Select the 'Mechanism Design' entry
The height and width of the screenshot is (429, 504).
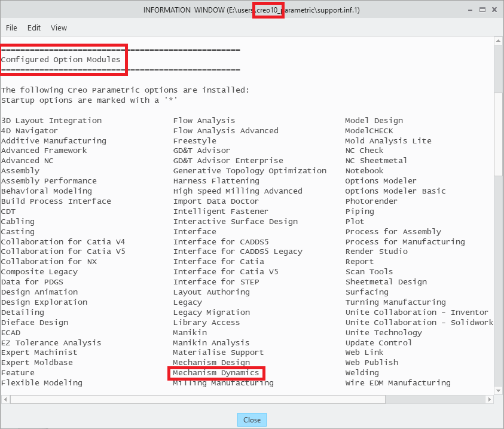click(x=211, y=363)
